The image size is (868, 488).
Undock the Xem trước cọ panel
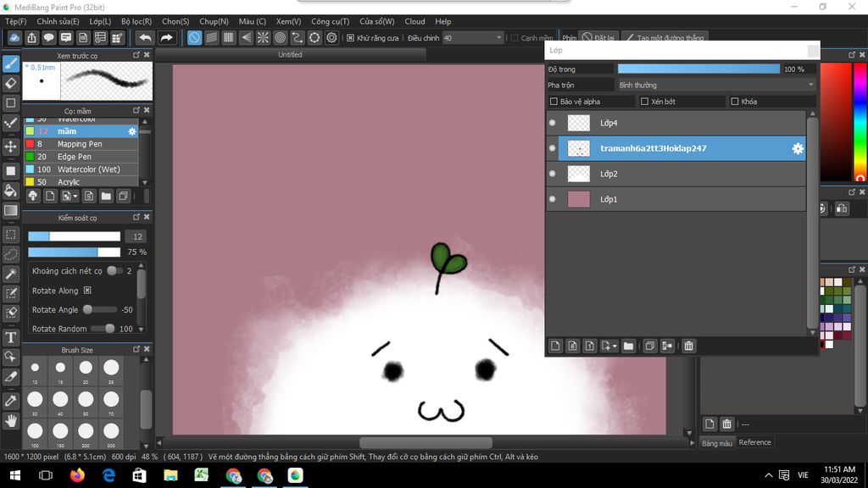pyautogui.click(x=136, y=55)
